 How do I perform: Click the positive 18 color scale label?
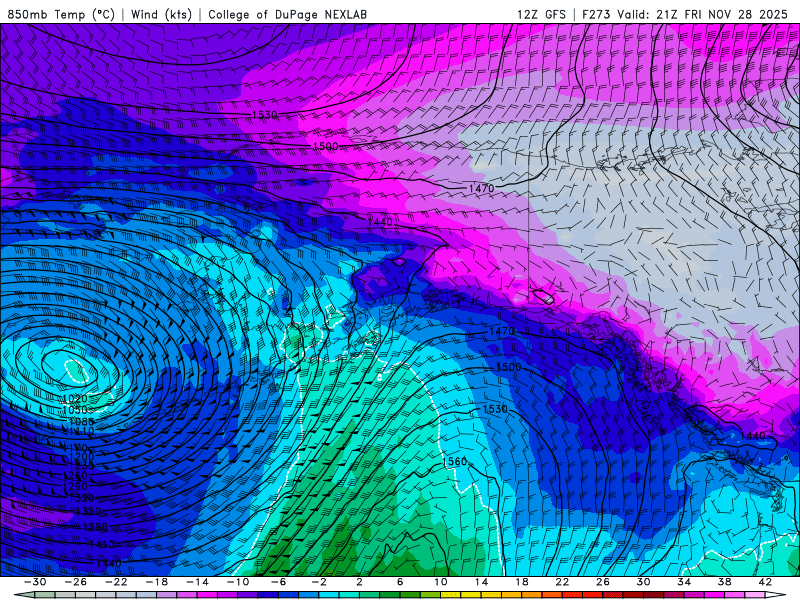coord(522,582)
